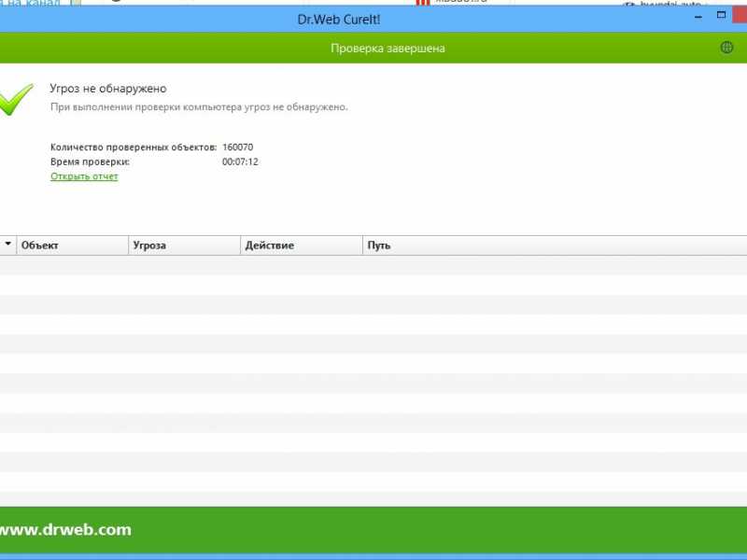Click the 'Время проверки' label
The height and width of the screenshot is (560, 747).
90,161
